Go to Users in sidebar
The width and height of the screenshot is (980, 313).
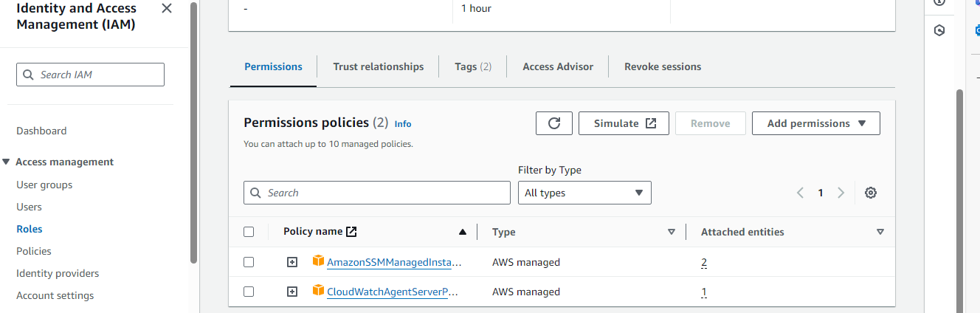coord(29,207)
